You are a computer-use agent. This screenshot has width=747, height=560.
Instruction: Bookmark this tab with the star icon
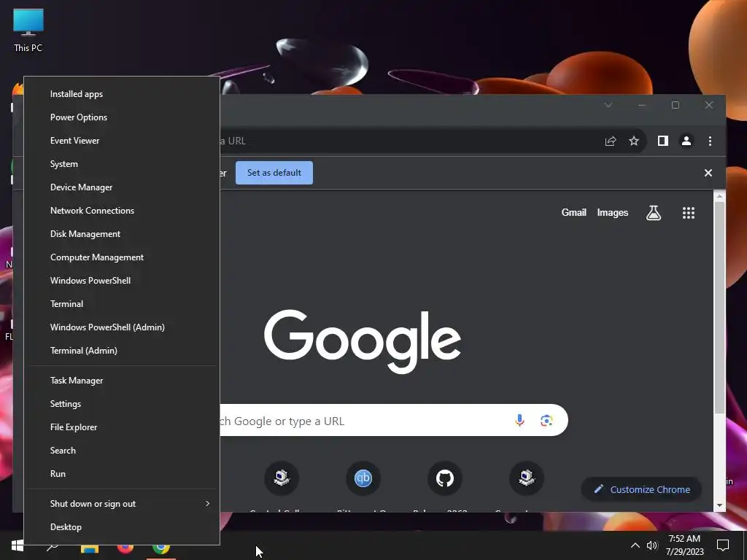(x=634, y=141)
